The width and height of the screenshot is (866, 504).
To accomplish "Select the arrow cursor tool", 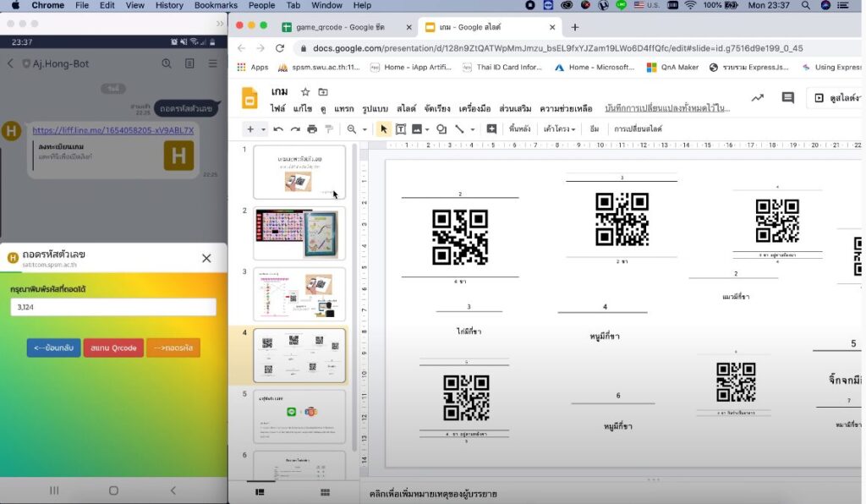I will (383, 129).
